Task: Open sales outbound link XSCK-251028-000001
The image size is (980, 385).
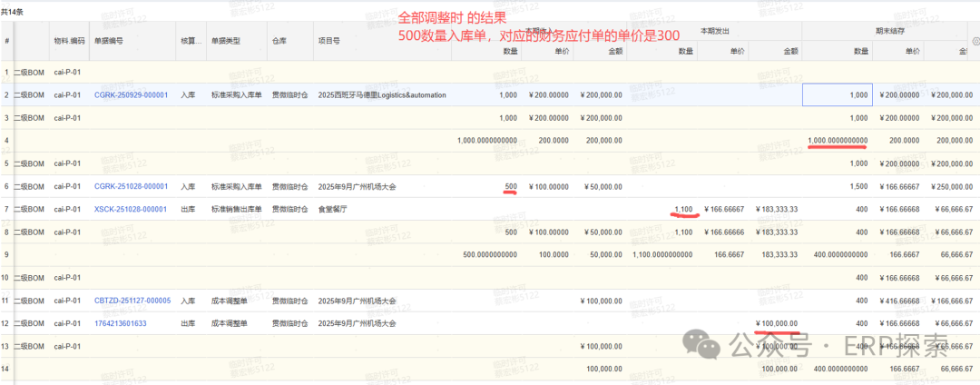Action: [131, 209]
